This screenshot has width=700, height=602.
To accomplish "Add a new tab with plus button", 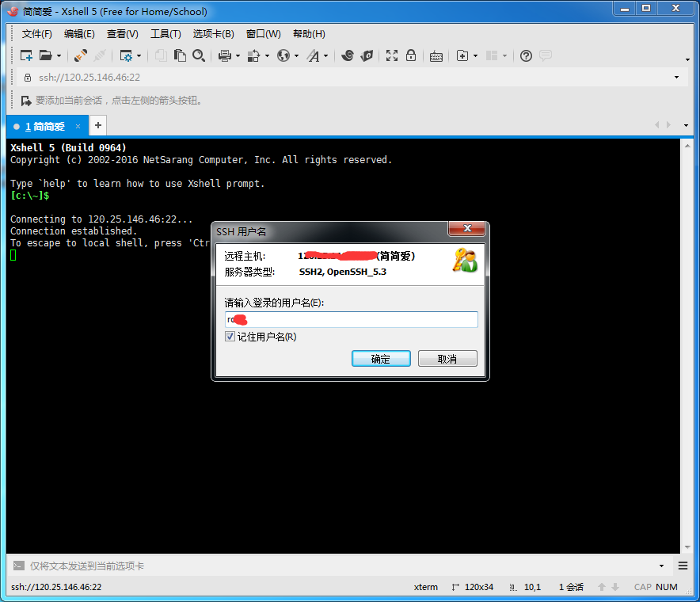I will coord(98,125).
